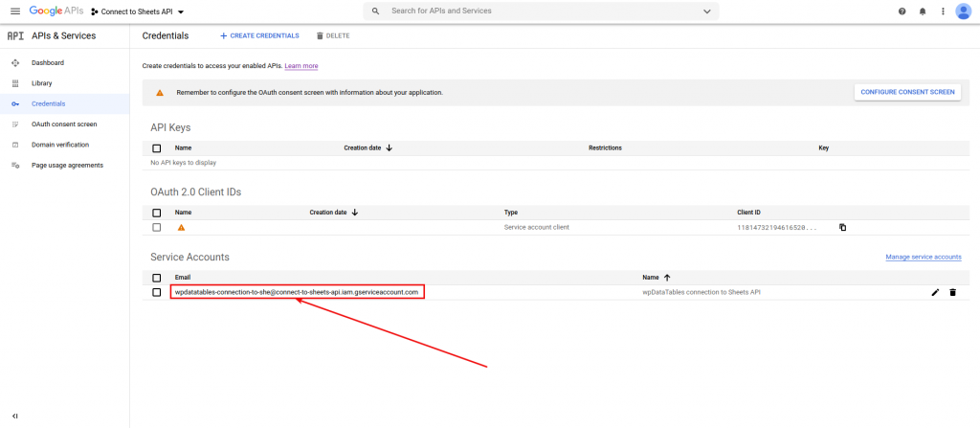This screenshot has width=980, height=428.
Task: Edit the wpDataTables service account
Action: click(935, 292)
